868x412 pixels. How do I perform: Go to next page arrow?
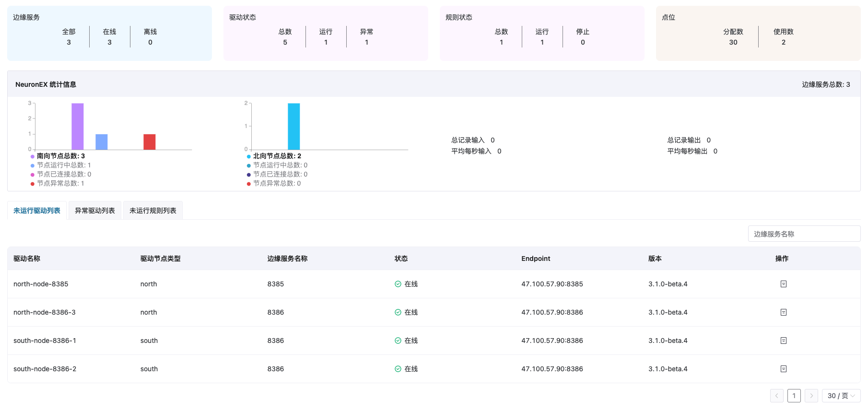click(x=811, y=396)
